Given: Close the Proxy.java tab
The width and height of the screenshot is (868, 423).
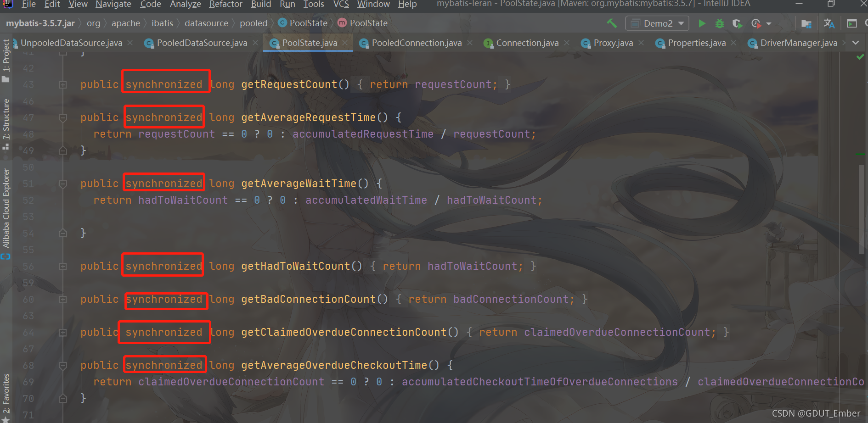Looking at the screenshot, I should (x=641, y=43).
